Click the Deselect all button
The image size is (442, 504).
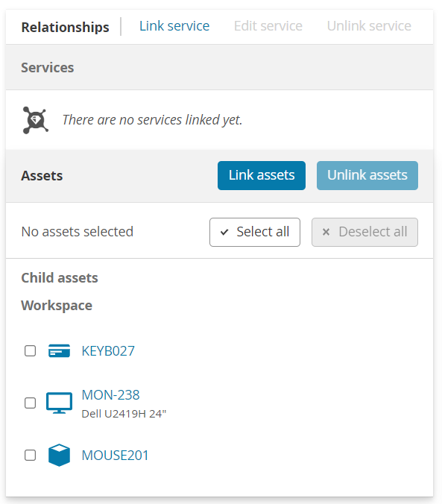tap(364, 232)
